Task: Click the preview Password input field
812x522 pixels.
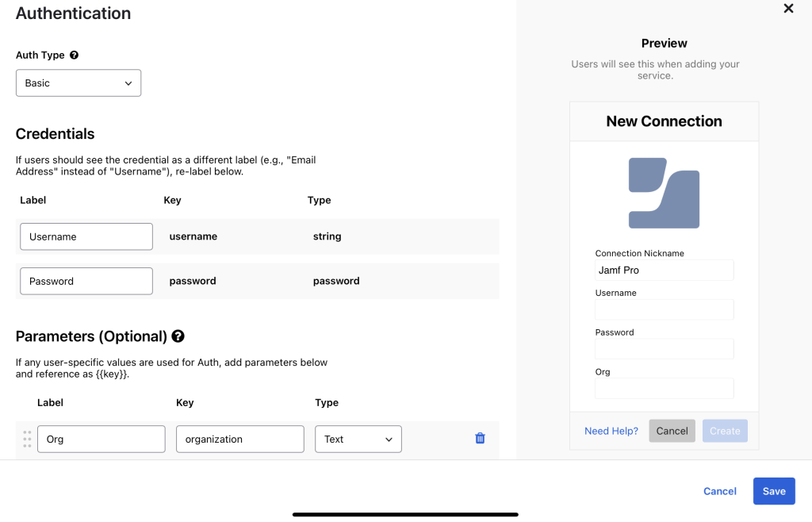Action: 664,349
